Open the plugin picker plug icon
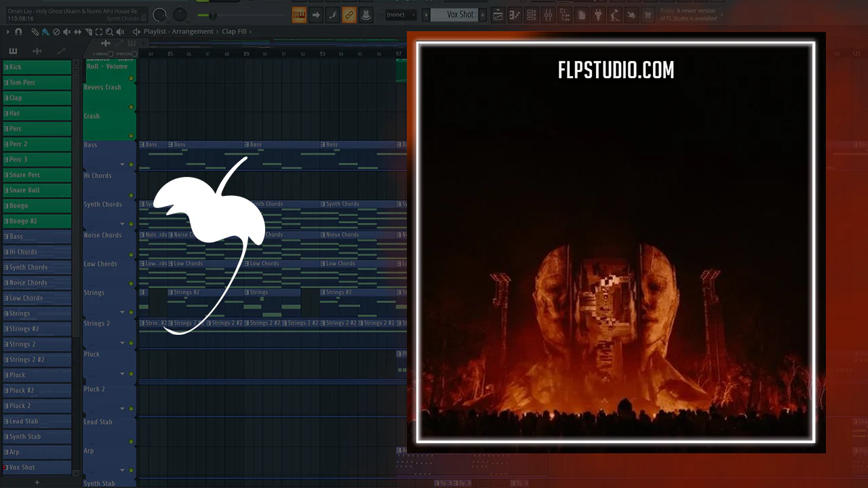Viewport: 868px width, 488px height. (598, 15)
